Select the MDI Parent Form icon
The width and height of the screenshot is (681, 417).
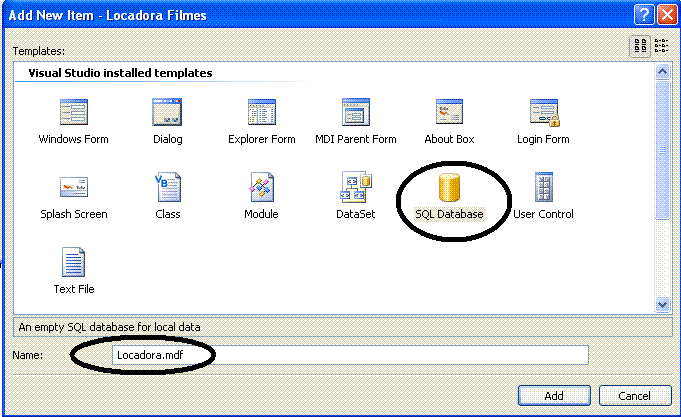356,112
